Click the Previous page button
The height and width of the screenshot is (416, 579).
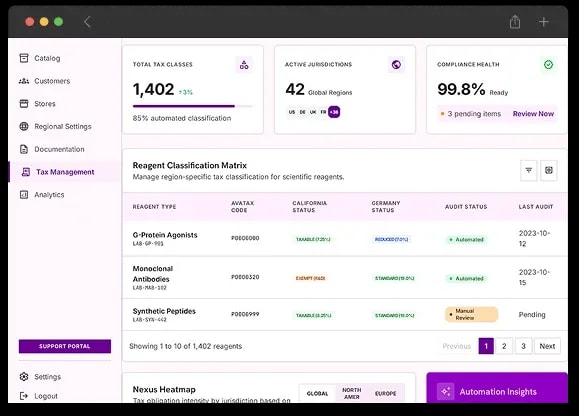pos(456,346)
